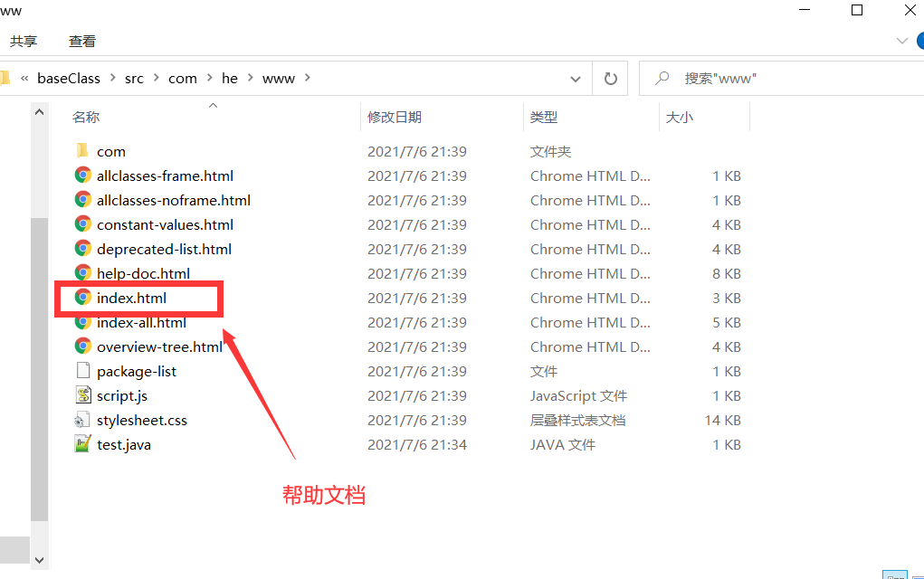Open the address bar history dropdown
Viewport: 924px width, 579px height.
576,79
